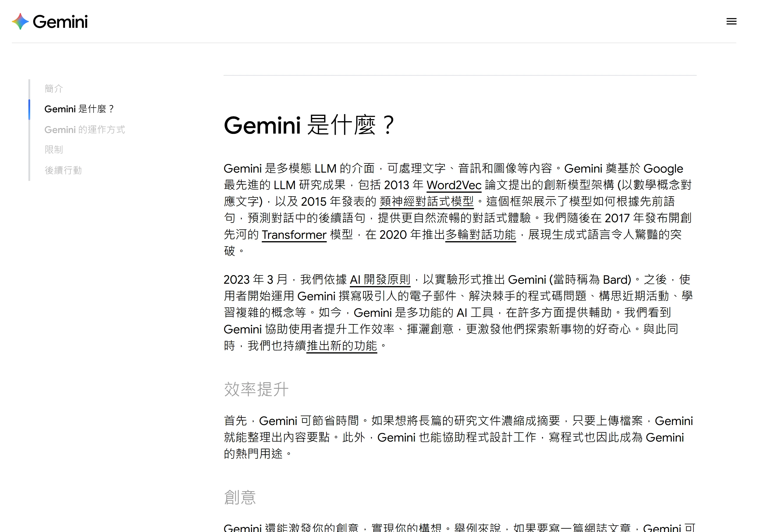This screenshot has width=757, height=532.
Task: Follow the 類神經對話式模型 link
Action: [427, 202]
